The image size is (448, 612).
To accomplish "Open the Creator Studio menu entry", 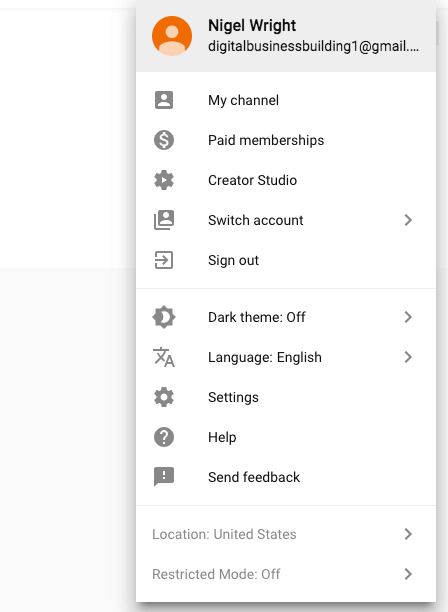I will (x=286, y=180).
